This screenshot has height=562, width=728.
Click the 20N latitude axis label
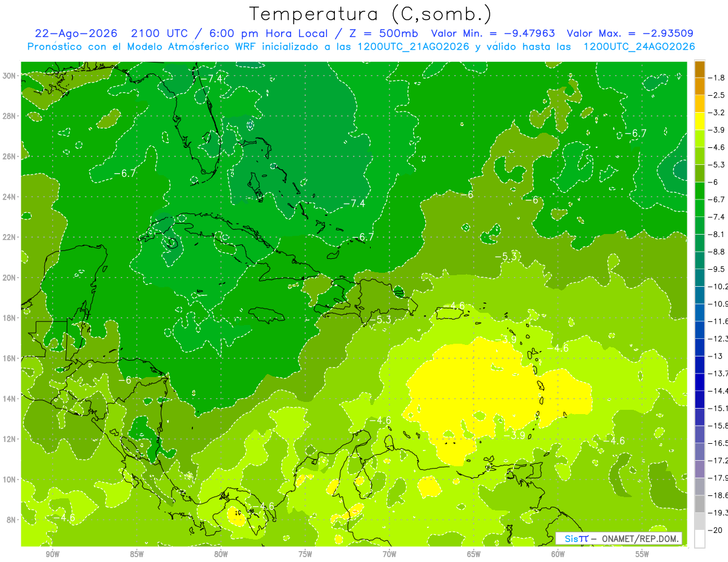9,277
